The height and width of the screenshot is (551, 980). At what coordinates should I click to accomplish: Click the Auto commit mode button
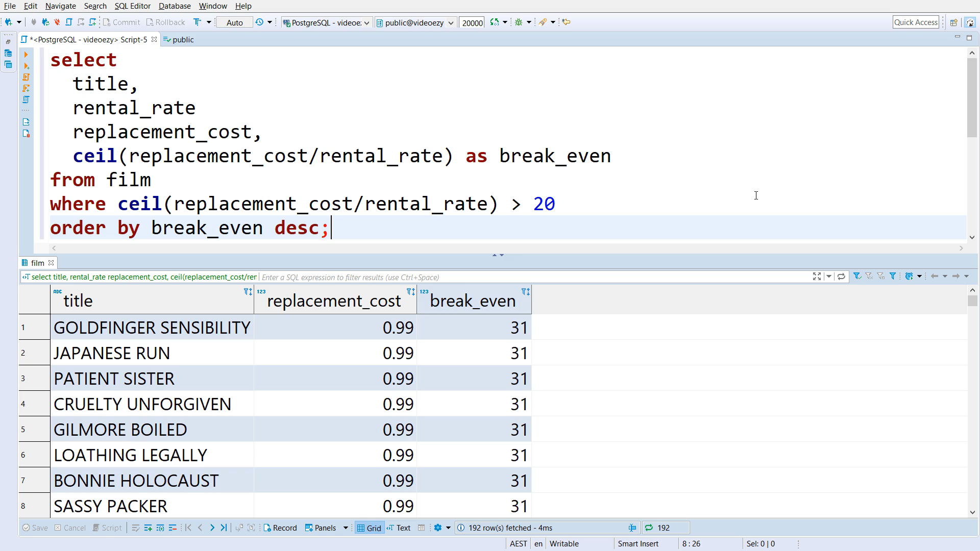[x=234, y=22]
